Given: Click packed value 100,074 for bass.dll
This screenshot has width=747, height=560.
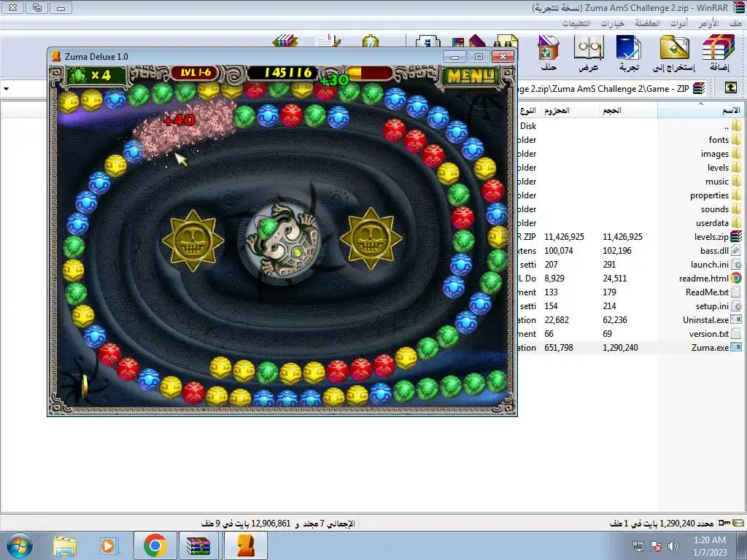Looking at the screenshot, I should click(x=560, y=251).
